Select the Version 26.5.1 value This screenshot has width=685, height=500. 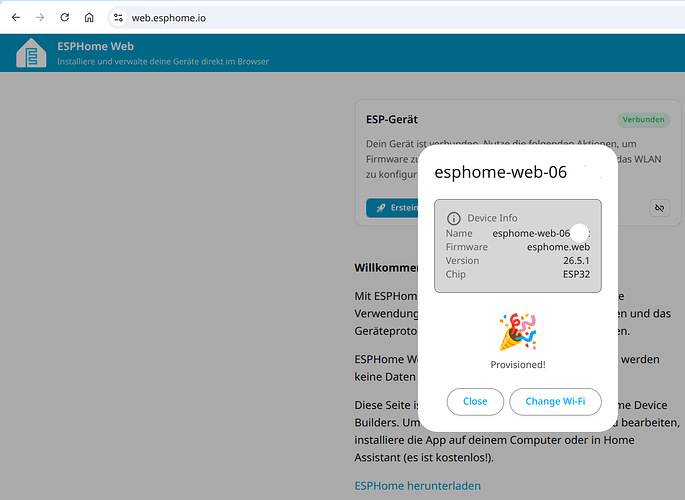pos(576,261)
